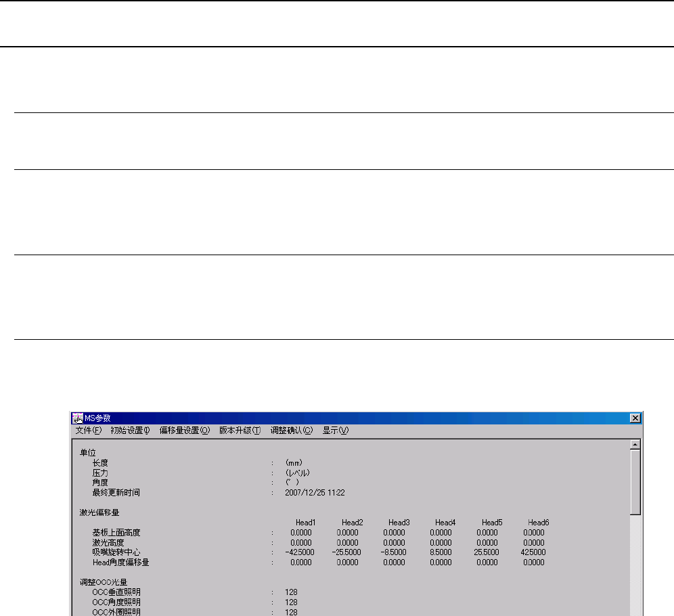This screenshot has height=616, width=674.
Task: Click the MS参数 window title icon
Action: [77, 418]
